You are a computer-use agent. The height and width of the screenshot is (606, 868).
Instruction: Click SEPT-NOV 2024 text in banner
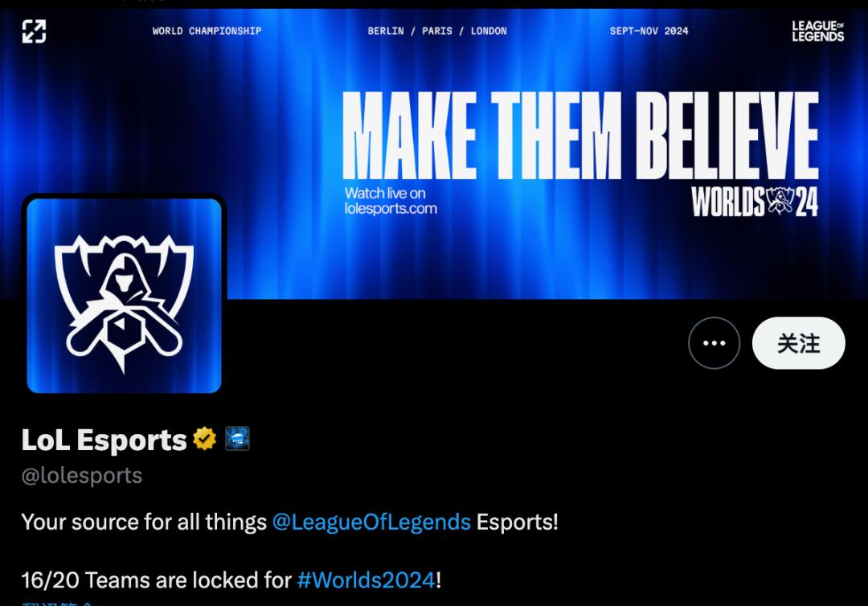point(649,31)
